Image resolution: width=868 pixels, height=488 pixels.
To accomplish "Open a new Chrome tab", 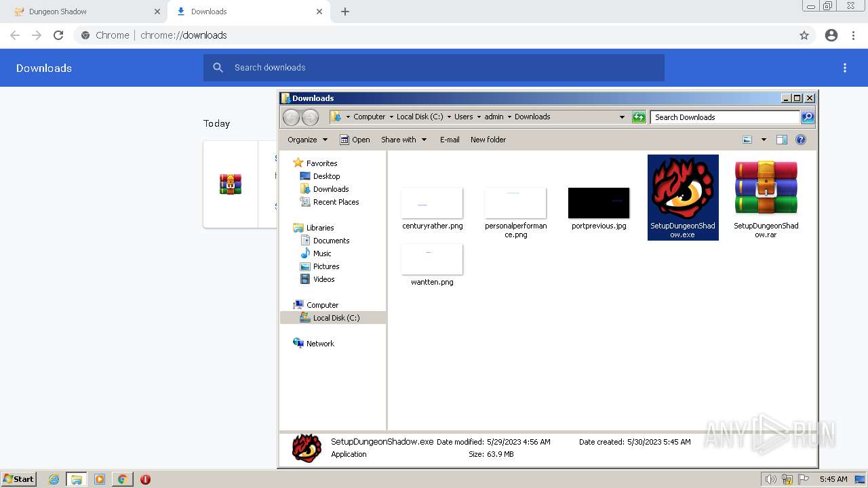I will click(x=345, y=12).
